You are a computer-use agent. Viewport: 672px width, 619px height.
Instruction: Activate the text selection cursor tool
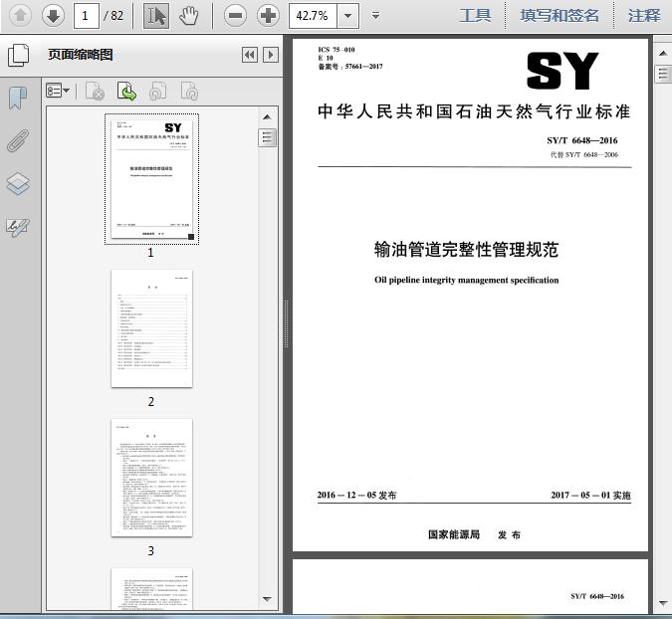156,16
